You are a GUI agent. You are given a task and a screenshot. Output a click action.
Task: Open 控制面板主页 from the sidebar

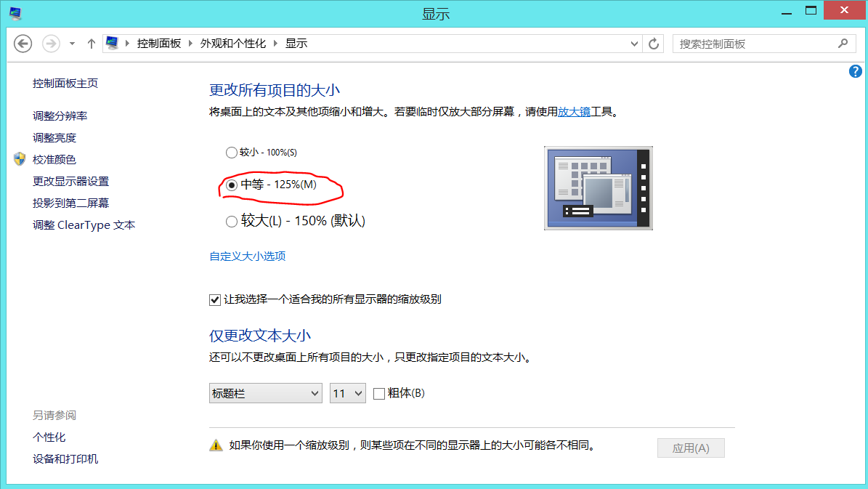click(65, 83)
